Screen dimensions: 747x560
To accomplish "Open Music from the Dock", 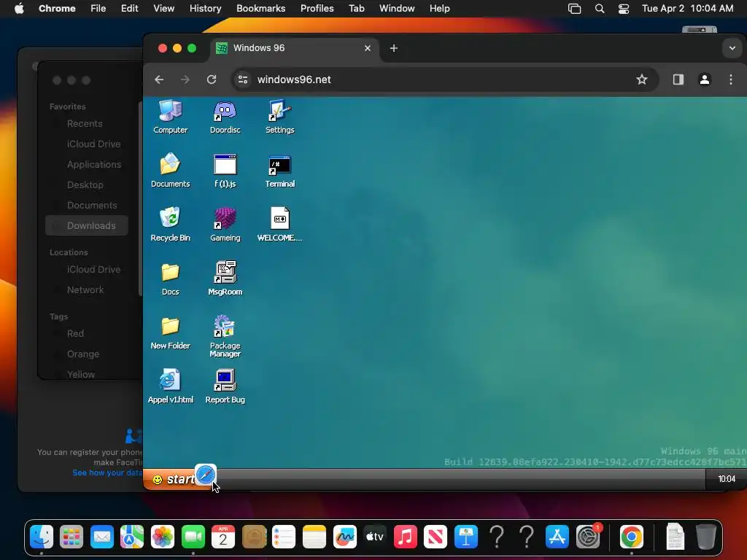I will click(x=405, y=537).
